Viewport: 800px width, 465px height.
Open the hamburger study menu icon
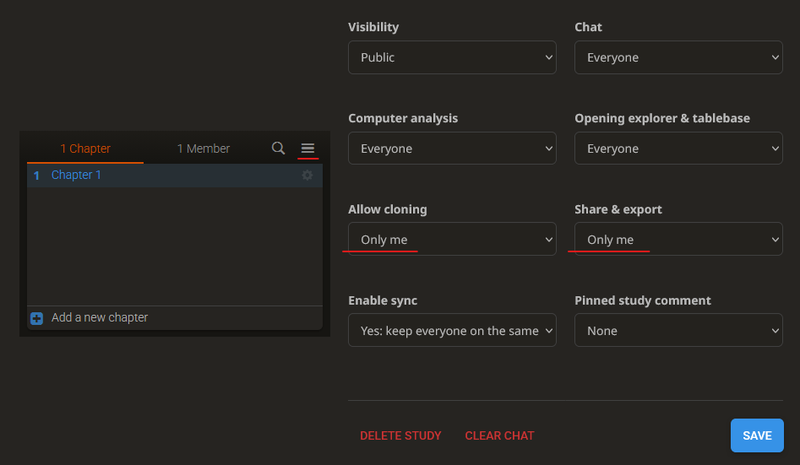point(308,148)
